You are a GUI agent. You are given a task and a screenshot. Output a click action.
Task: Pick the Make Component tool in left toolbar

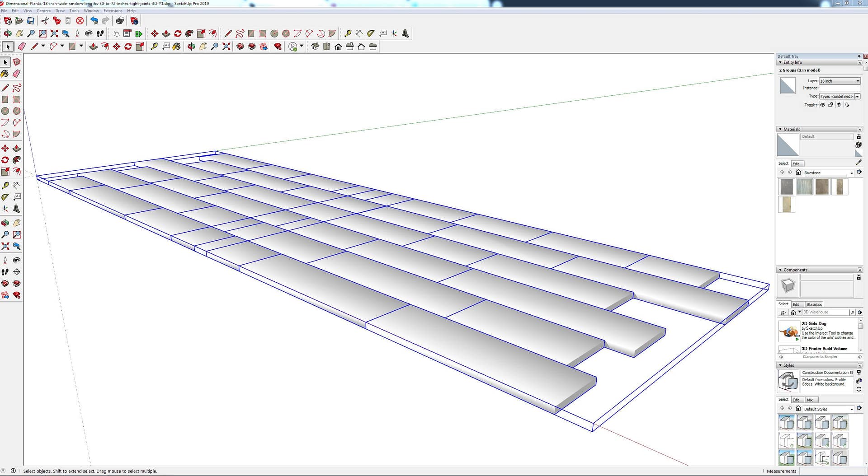[x=17, y=62]
